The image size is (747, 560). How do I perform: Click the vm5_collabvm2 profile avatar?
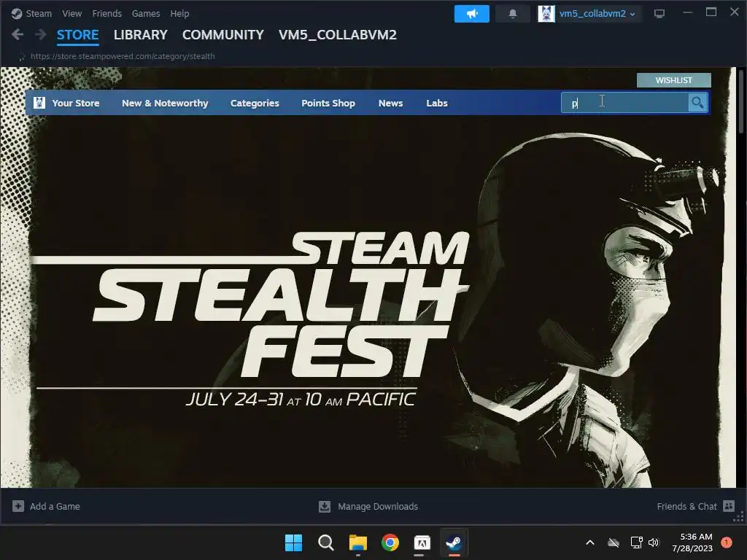(x=546, y=13)
